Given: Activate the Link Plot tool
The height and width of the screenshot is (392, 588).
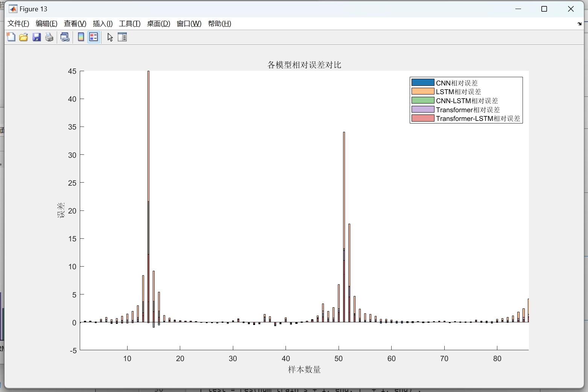Looking at the screenshot, I should pyautogui.click(x=65, y=37).
